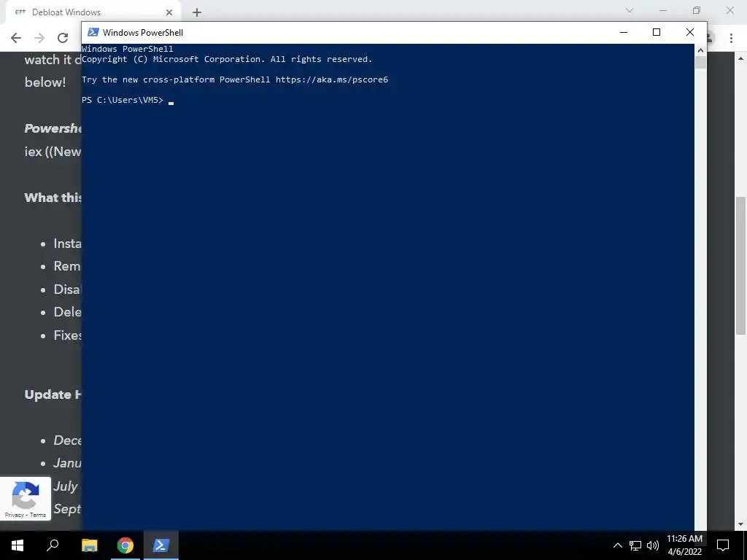Open Chrome tab search chevron
The height and width of the screenshot is (560, 747).
[x=630, y=10]
